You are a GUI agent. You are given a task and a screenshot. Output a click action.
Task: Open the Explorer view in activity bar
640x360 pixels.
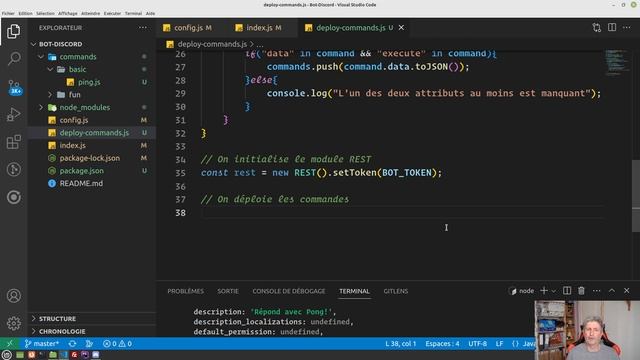coord(13,31)
